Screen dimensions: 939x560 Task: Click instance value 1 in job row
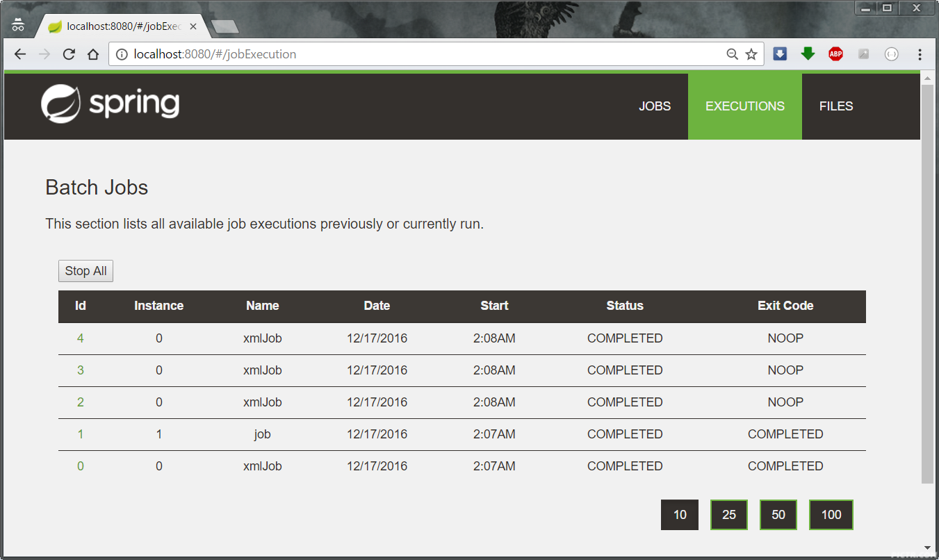(159, 434)
